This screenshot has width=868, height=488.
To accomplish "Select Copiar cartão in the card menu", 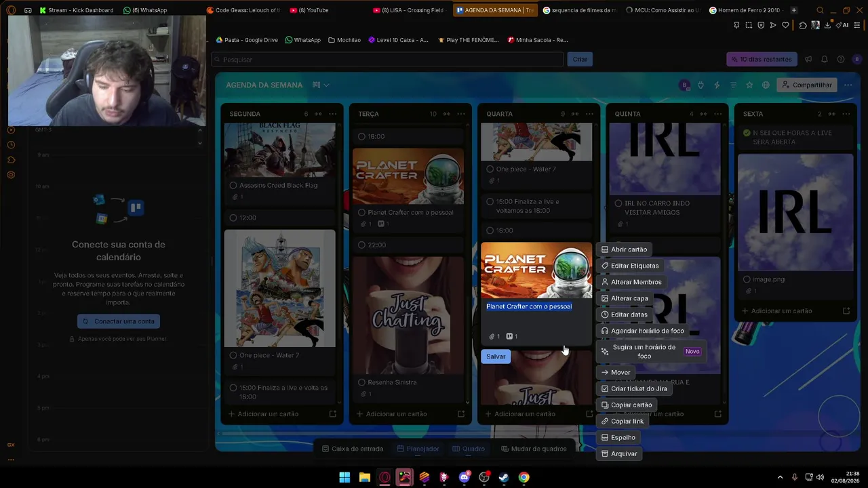I will coord(627,405).
